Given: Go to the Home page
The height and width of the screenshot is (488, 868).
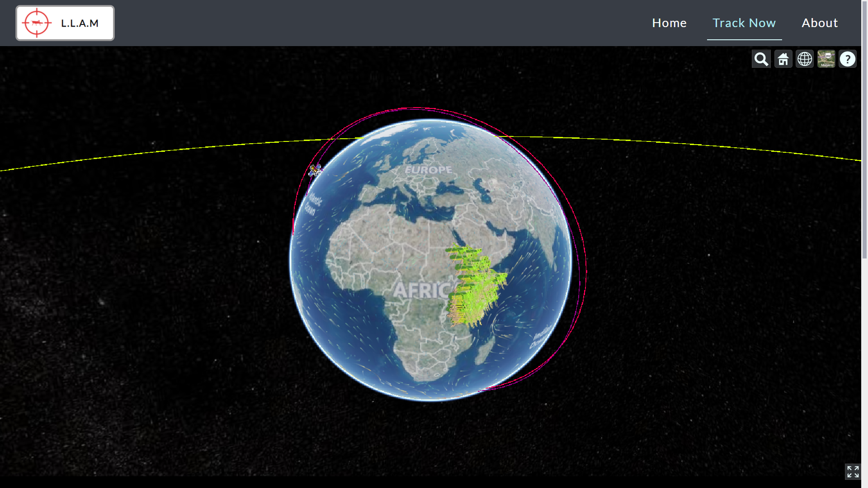Looking at the screenshot, I should coord(669,23).
